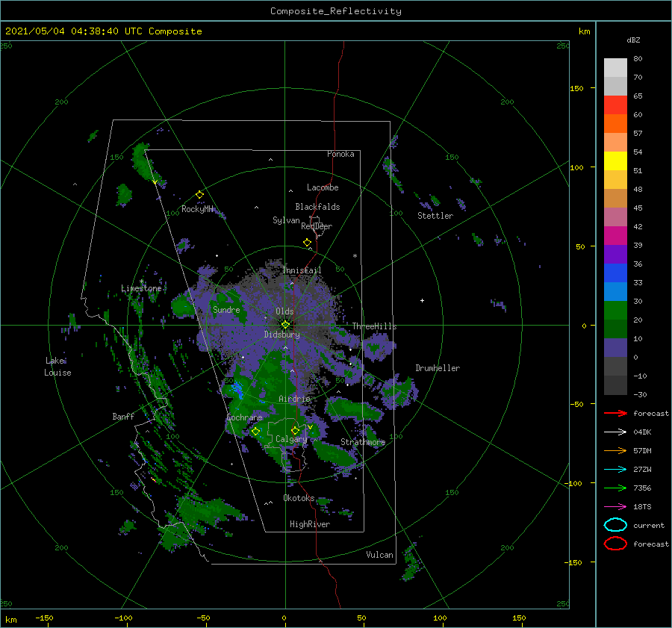
Task: Click the Lake Louise label
Action: [x=57, y=367]
